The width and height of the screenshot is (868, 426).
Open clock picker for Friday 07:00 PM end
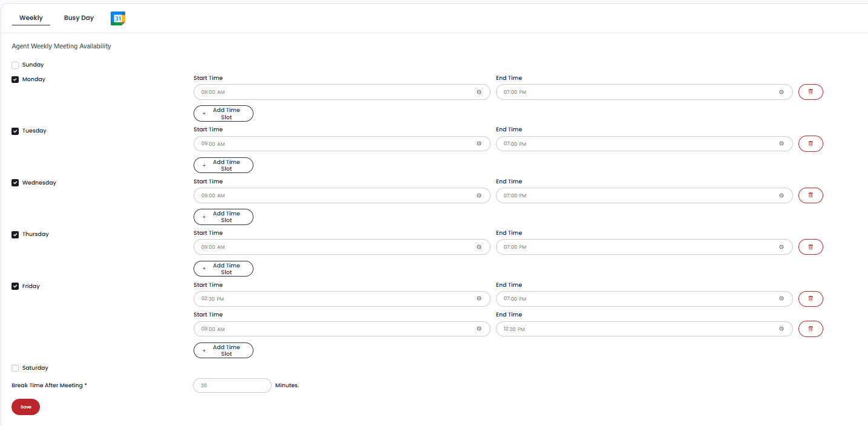tap(781, 299)
